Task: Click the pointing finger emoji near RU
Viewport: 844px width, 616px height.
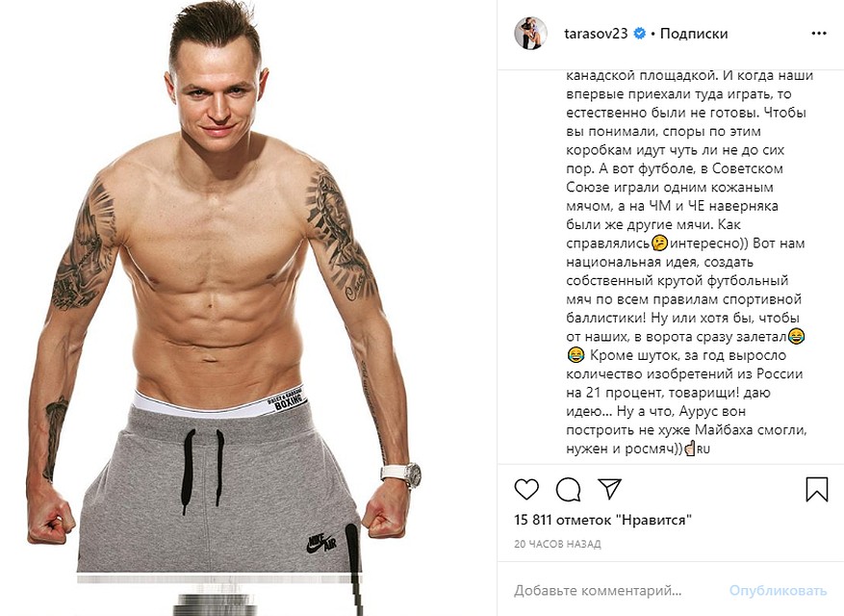Action: click(x=689, y=449)
